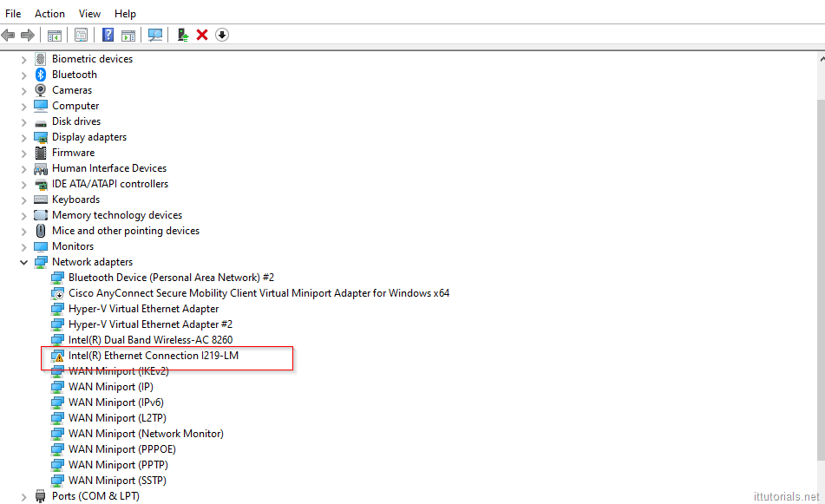Image resolution: width=825 pixels, height=504 pixels.
Task: Open the Help menu
Action: [x=125, y=14]
